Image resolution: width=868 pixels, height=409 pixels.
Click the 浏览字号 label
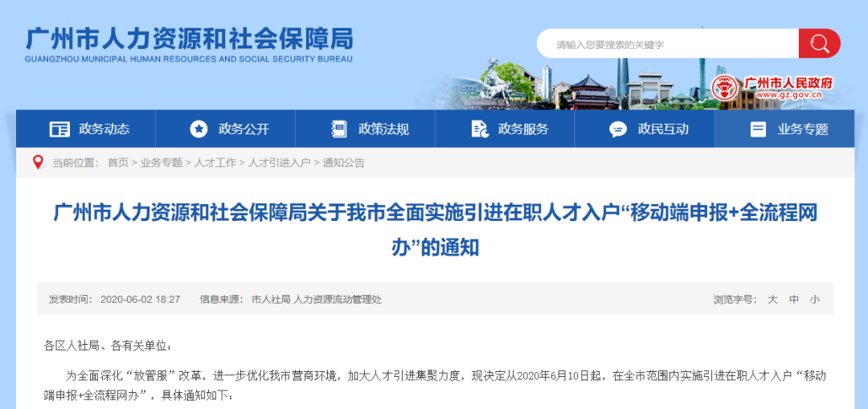(735, 300)
